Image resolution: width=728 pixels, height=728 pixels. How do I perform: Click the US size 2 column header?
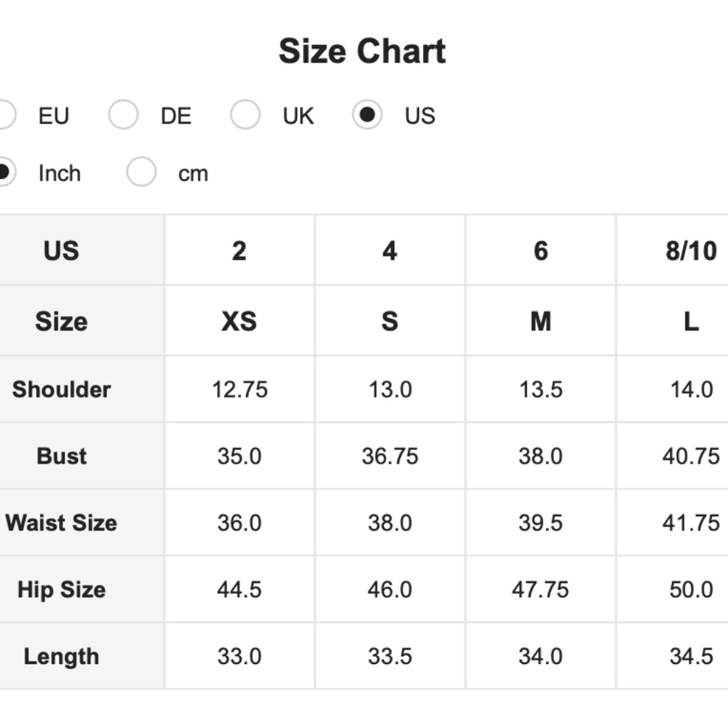(x=240, y=251)
